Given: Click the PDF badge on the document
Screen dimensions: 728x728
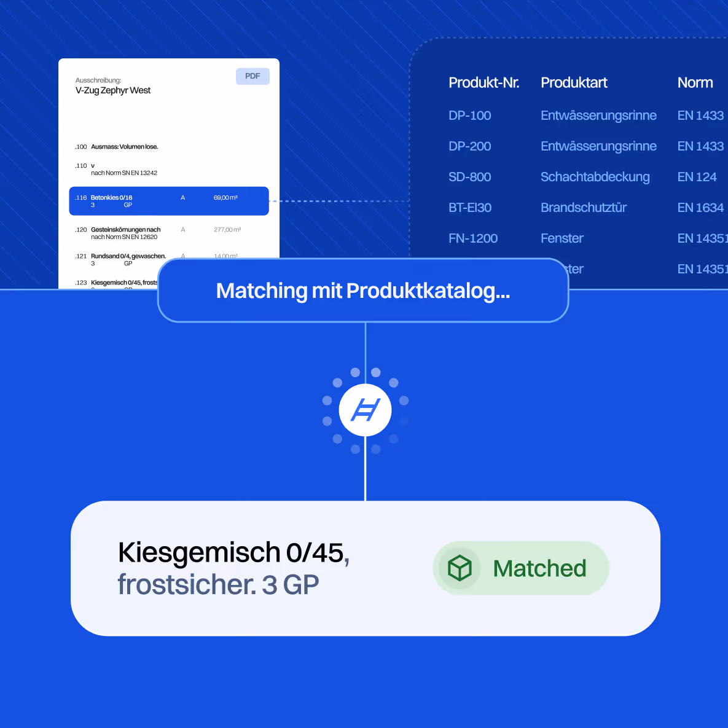Looking at the screenshot, I should (x=252, y=76).
